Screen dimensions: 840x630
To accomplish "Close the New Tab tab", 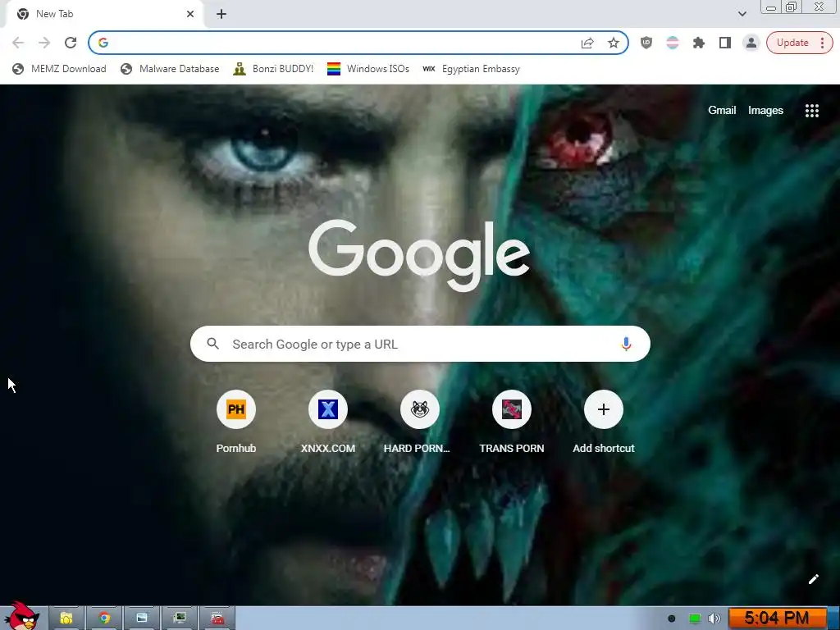I will pyautogui.click(x=190, y=14).
